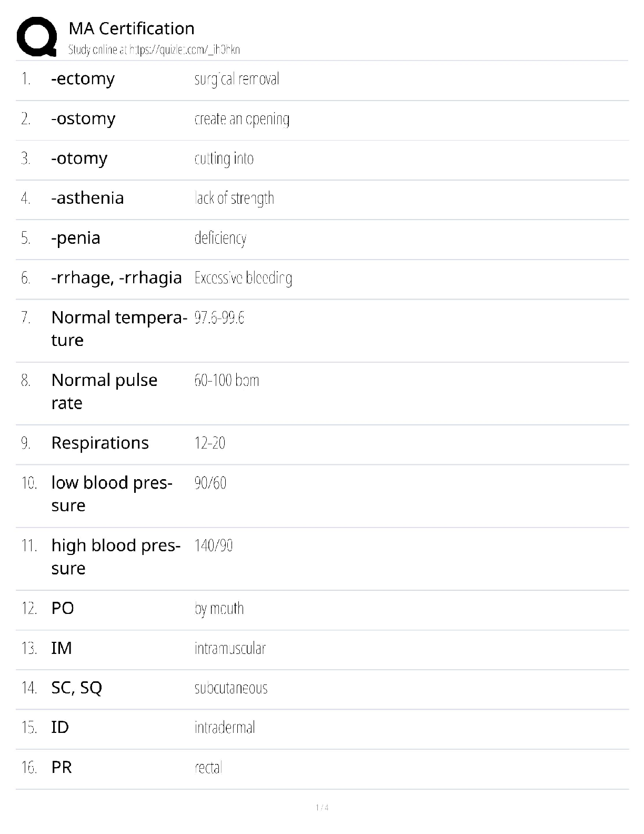This screenshot has height=834, width=644.
Task: Select the -ectomy term
Action: tap(83, 79)
